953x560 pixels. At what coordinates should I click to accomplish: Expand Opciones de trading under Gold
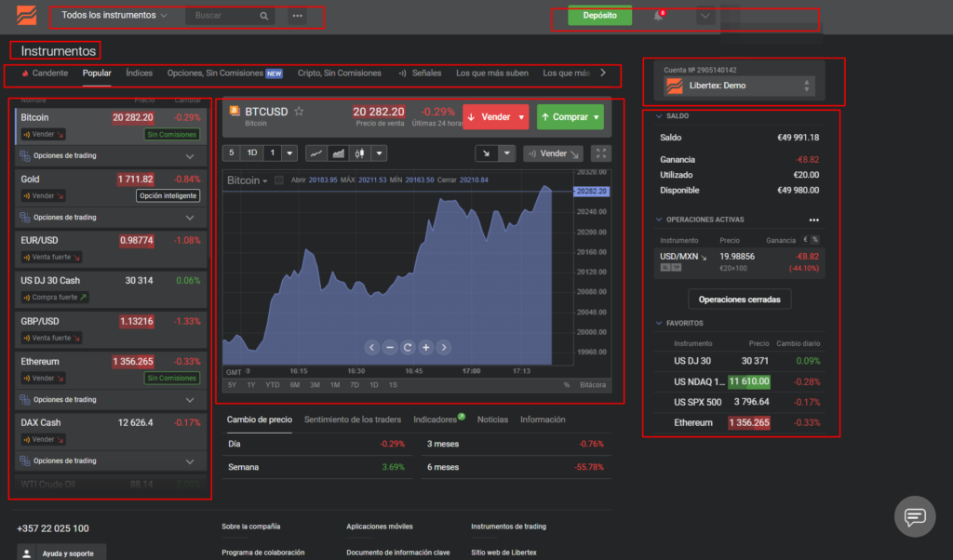pos(111,218)
